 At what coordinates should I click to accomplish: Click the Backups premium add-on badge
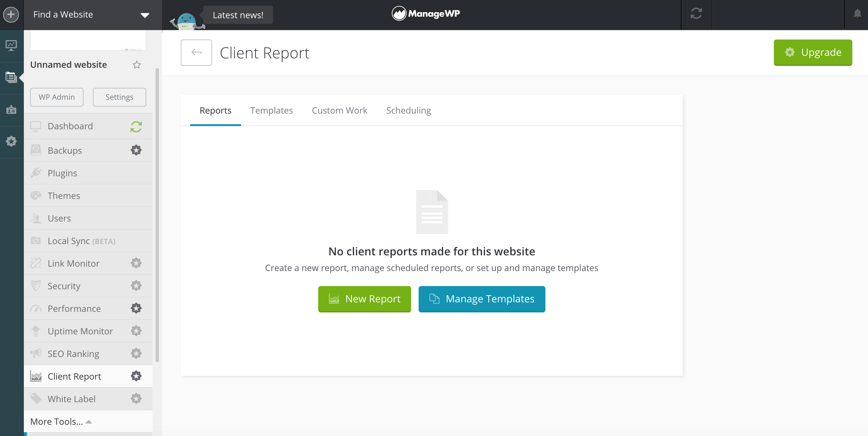pos(136,150)
